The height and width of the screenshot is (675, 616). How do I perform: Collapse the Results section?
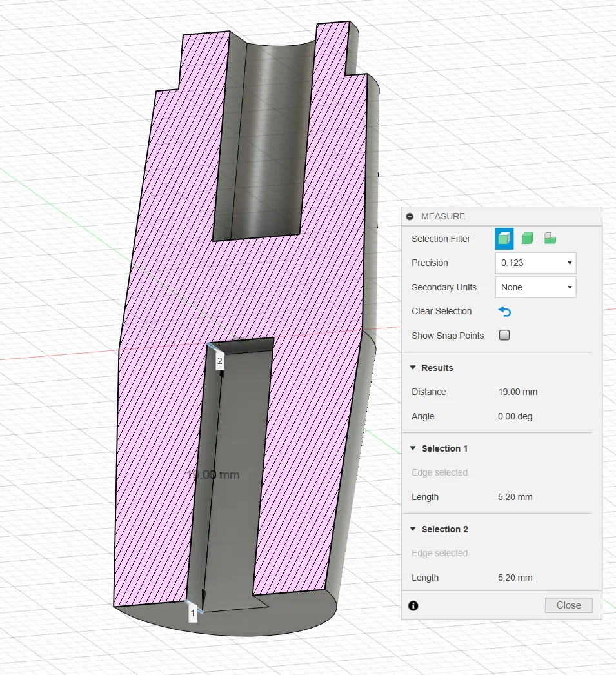pos(413,368)
